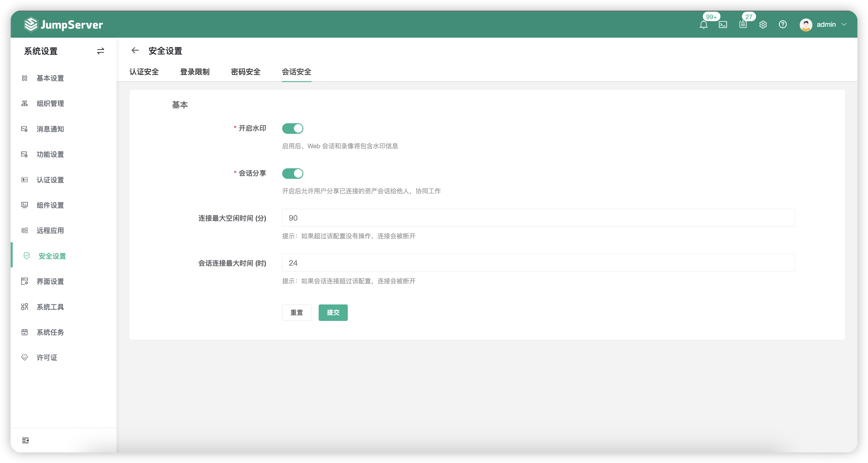Click the 开启水印 field label

(x=252, y=128)
